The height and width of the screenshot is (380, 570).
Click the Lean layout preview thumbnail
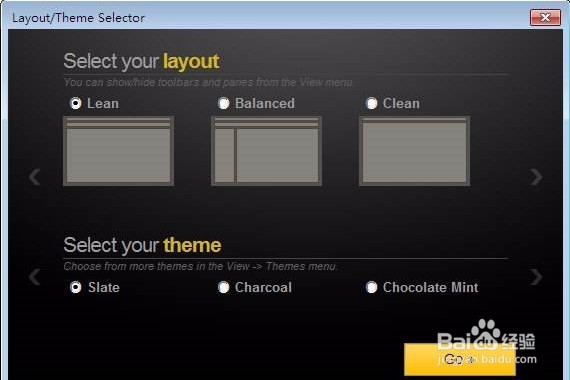(119, 151)
